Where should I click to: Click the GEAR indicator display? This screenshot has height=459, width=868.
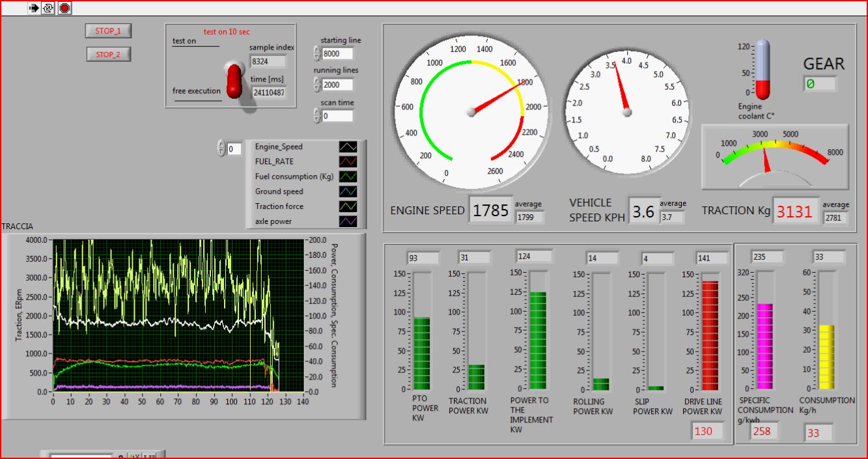[x=819, y=84]
